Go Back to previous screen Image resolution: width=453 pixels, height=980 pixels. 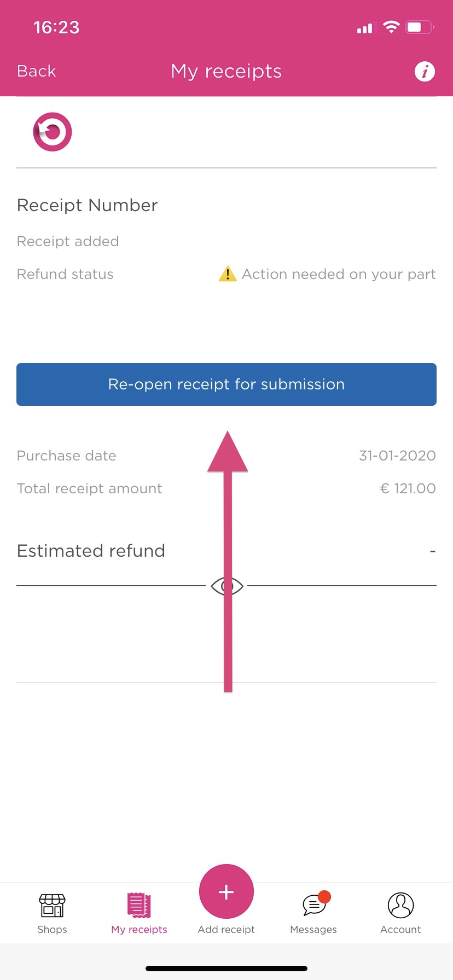(x=37, y=71)
